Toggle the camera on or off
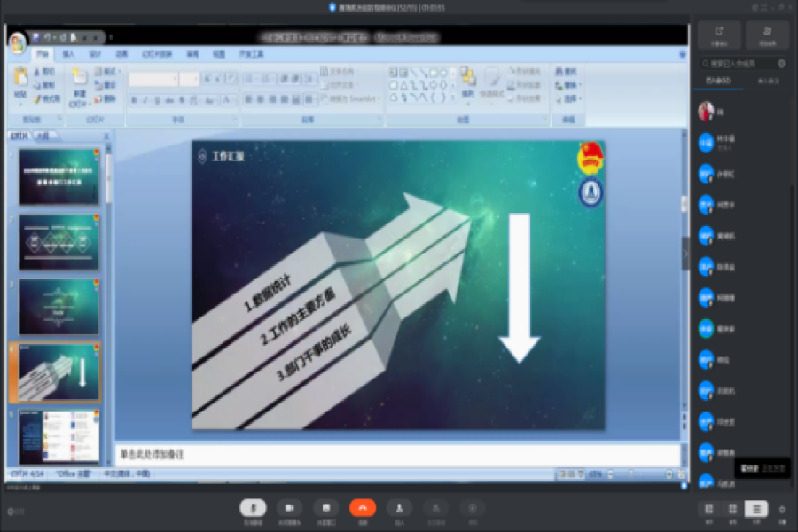798x532 pixels. click(288, 508)
